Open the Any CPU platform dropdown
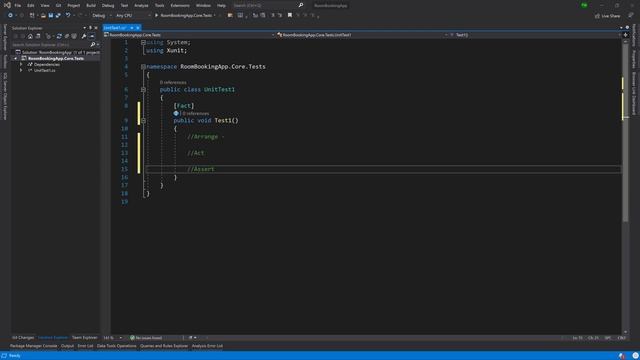Viewport: 640px width, 360px height. click(x=133, y=16)
